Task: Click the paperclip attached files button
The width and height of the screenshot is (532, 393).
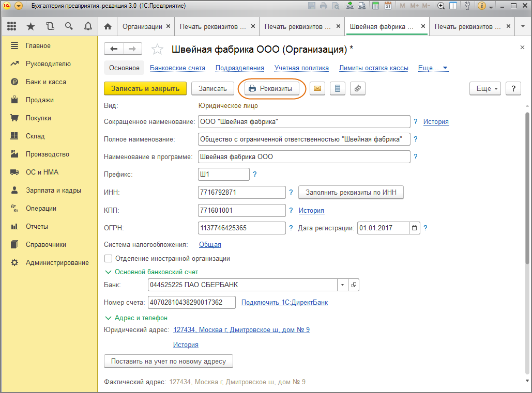Action: [x=358, y=88]
